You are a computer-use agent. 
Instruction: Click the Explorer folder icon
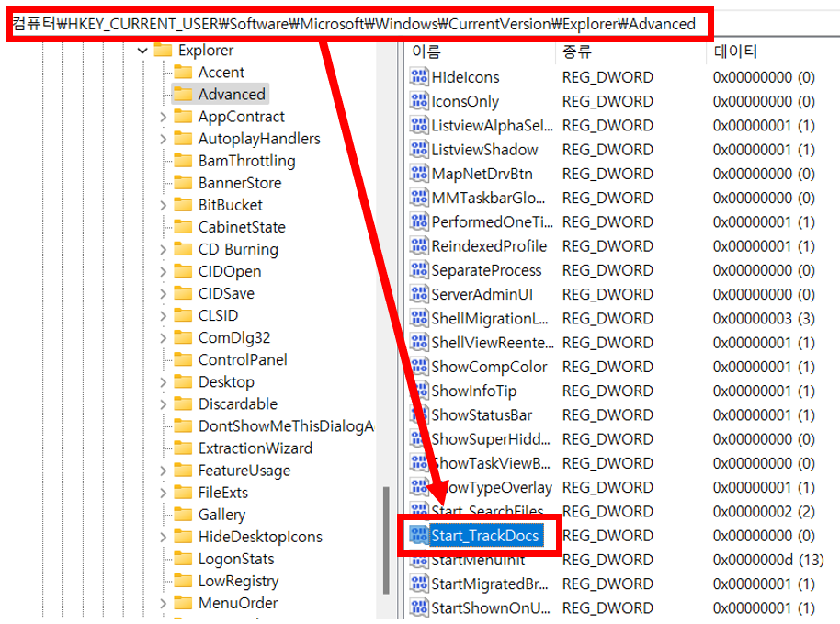pos(163,50)
